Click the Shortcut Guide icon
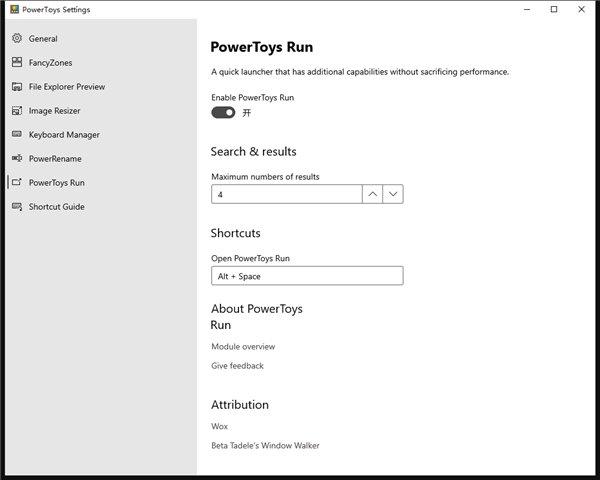This screenshot has width=600, height=480. pyautogui.click(x=17, y=207)
